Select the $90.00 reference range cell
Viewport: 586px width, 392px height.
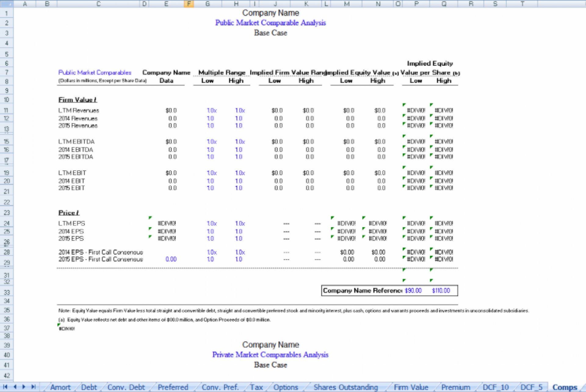point(413,291)
